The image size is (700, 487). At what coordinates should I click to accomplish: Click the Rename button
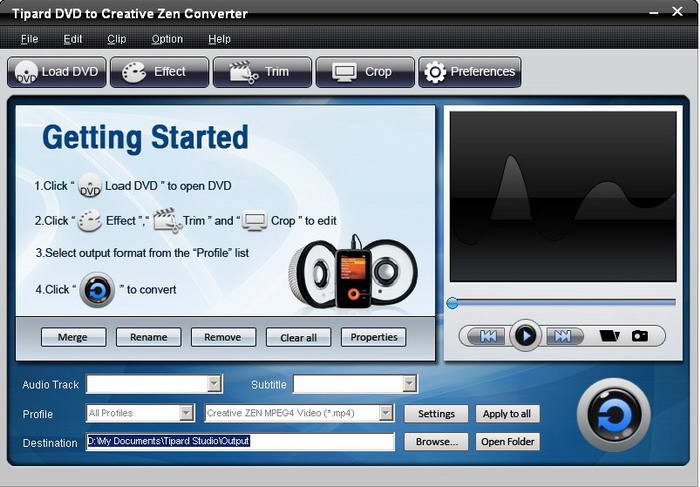point(149,337)
